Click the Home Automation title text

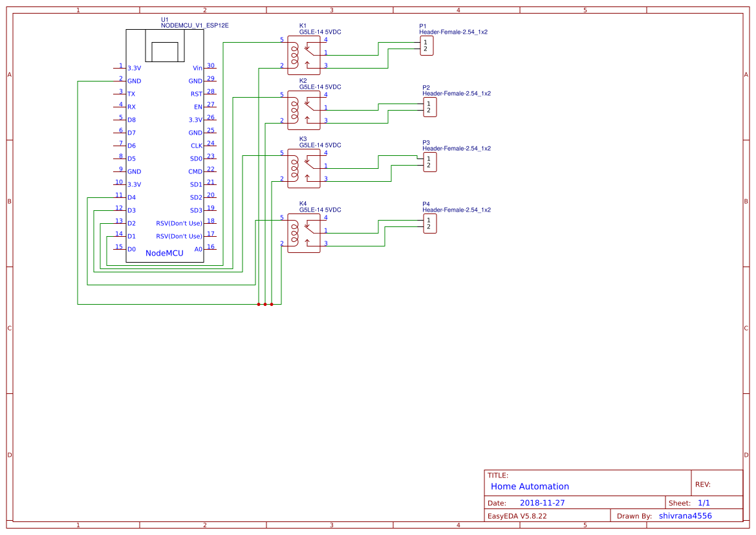click(529, 486)
